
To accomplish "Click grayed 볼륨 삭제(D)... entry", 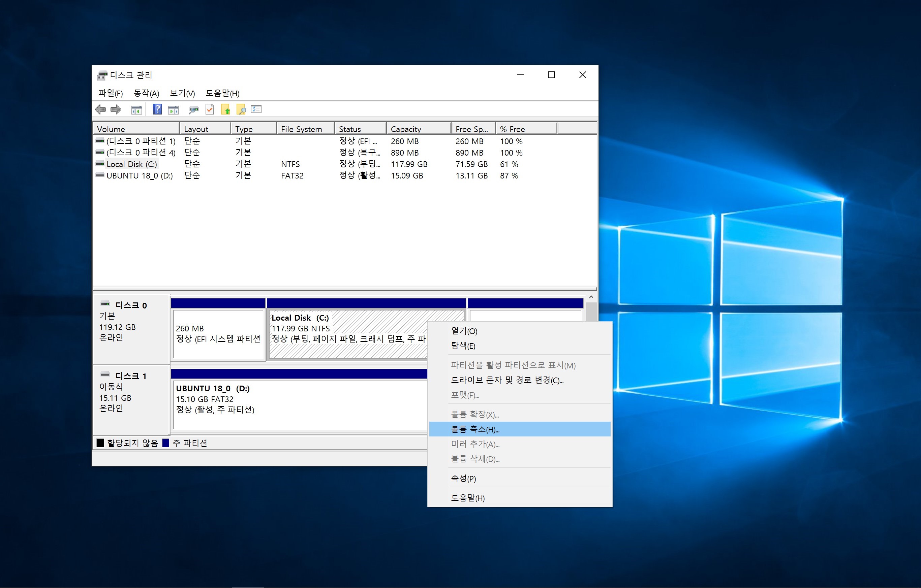I will click(x=520, y=459).
